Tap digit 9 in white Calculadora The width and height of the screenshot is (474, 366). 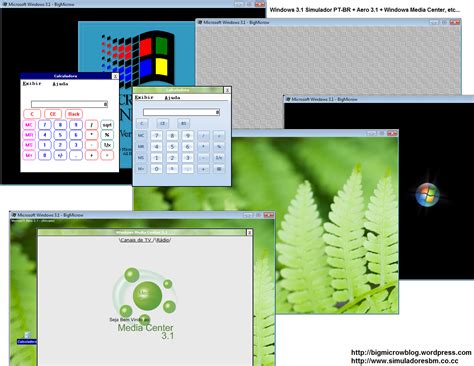76,125
